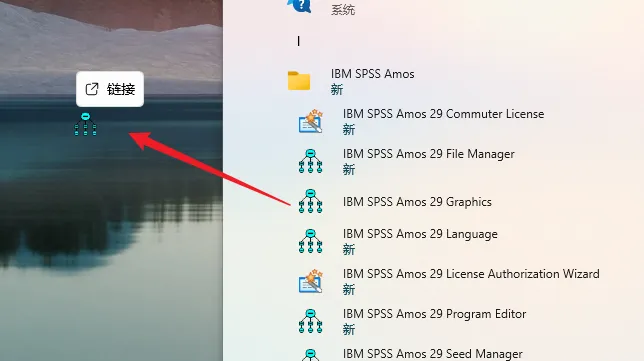Click the letter I section header
Viewport: 644px width, 361px height.
(299, 41)
